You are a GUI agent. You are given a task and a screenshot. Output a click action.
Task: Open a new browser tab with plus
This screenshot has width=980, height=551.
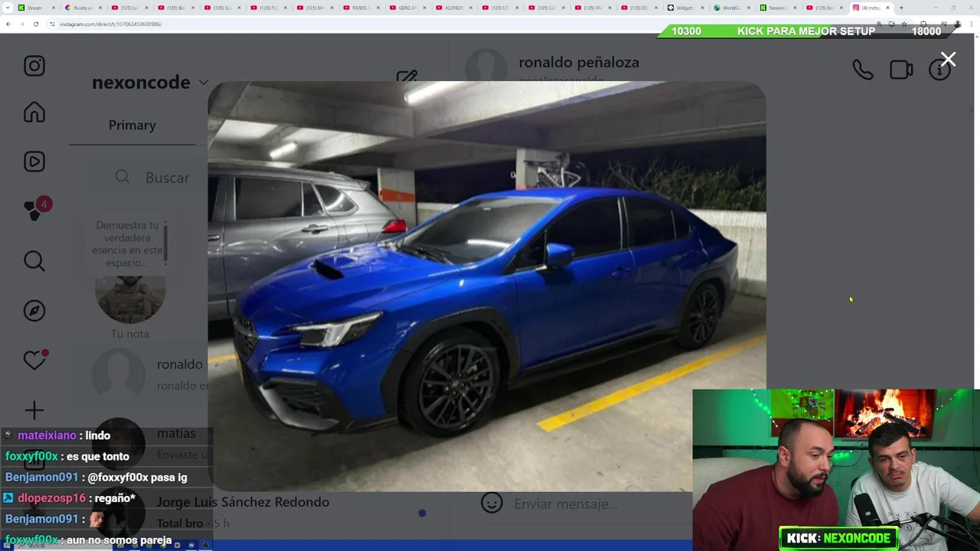pyautogui.click(x=901, y=8)
